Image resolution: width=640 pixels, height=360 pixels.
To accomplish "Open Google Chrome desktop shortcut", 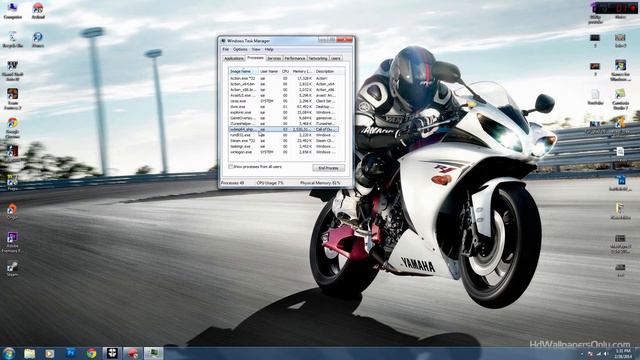I will (12, 127).
